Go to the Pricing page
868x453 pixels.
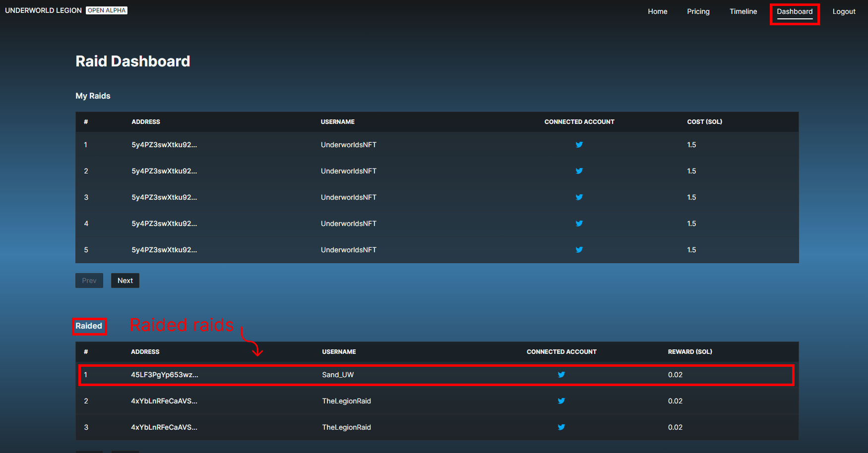click(x=698, y=11)
